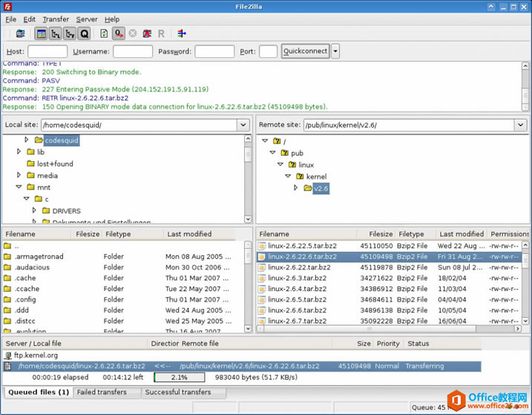Sort remote list by Filename header
The image size is (532, 415).
306,234
